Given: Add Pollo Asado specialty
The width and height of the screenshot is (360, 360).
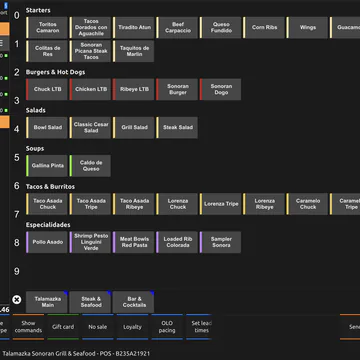Looking at the screenshot, I should (47, 242).
